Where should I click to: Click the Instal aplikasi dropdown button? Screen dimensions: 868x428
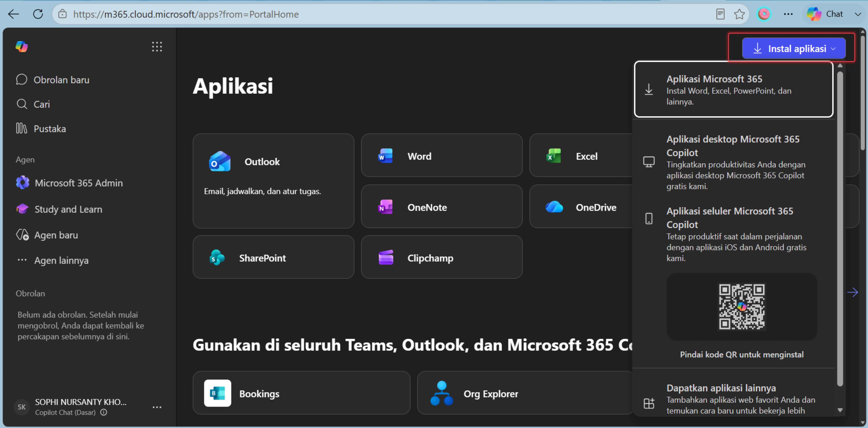794,49
